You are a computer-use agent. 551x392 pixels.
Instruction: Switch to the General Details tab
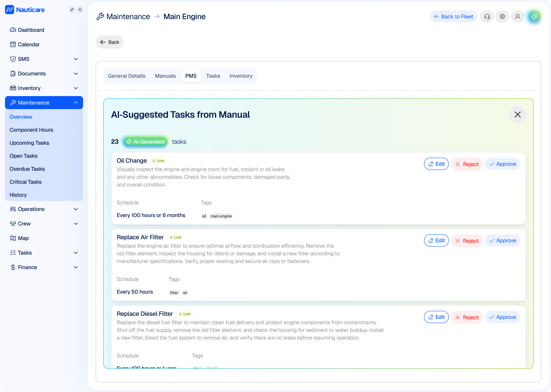tap(127, 76)
